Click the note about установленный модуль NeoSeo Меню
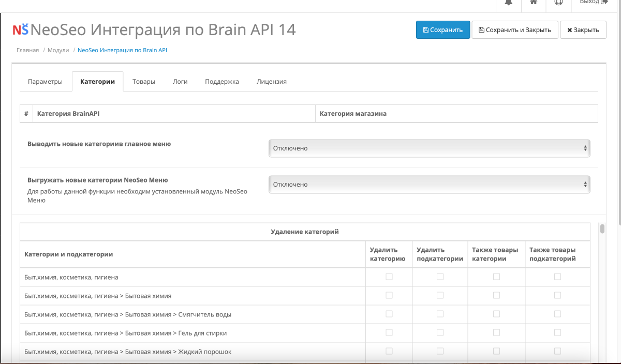This screenshot has width=621, height=364. (137, 196)
